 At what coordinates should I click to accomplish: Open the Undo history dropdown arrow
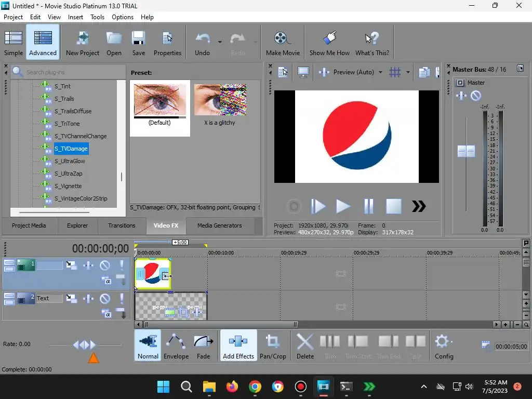pyautogui.click(x=220, y=42)
